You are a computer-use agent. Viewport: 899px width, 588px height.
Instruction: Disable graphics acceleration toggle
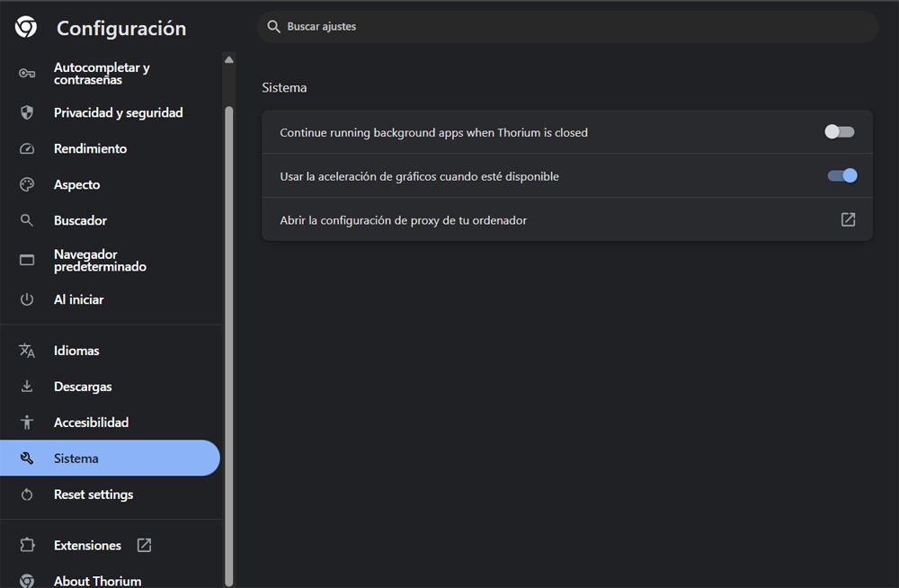842,176
